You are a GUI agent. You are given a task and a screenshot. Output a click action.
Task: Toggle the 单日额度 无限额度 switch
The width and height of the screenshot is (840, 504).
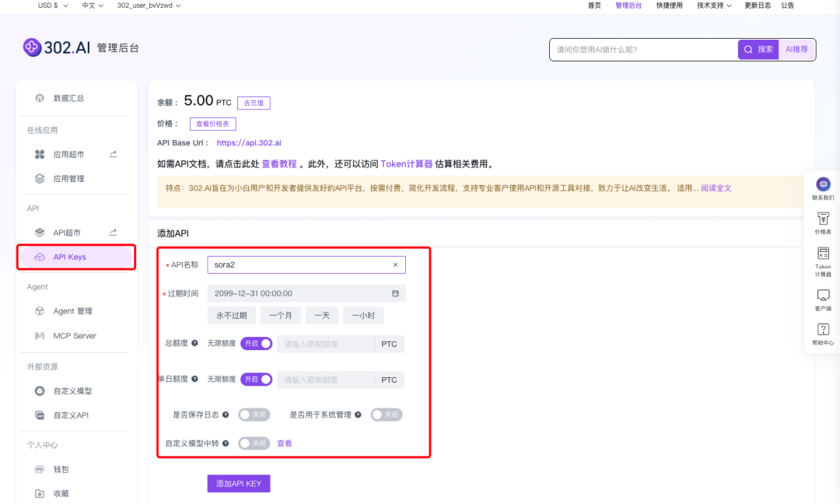[256, 380]
